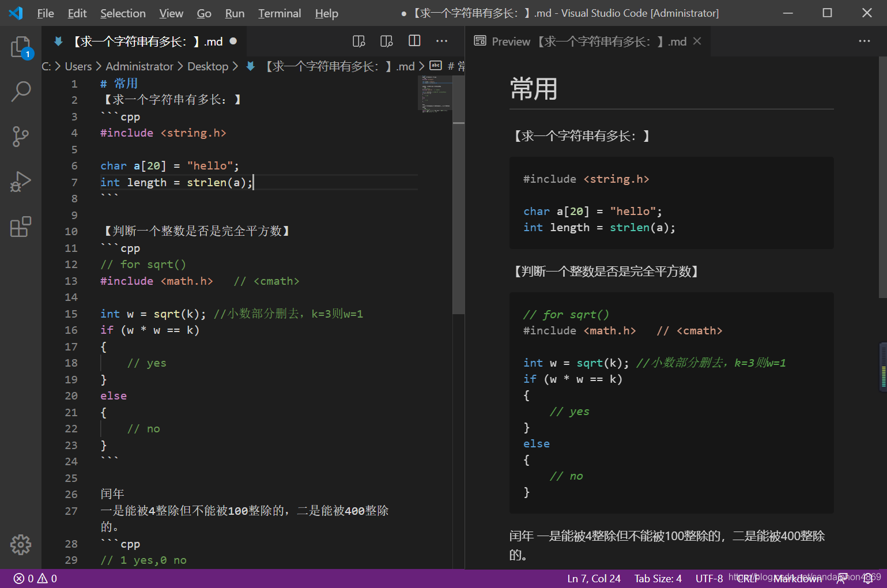887x588 pixels.
Task: Open the Explorer view in activity bar
Action: tap(21, 47)
